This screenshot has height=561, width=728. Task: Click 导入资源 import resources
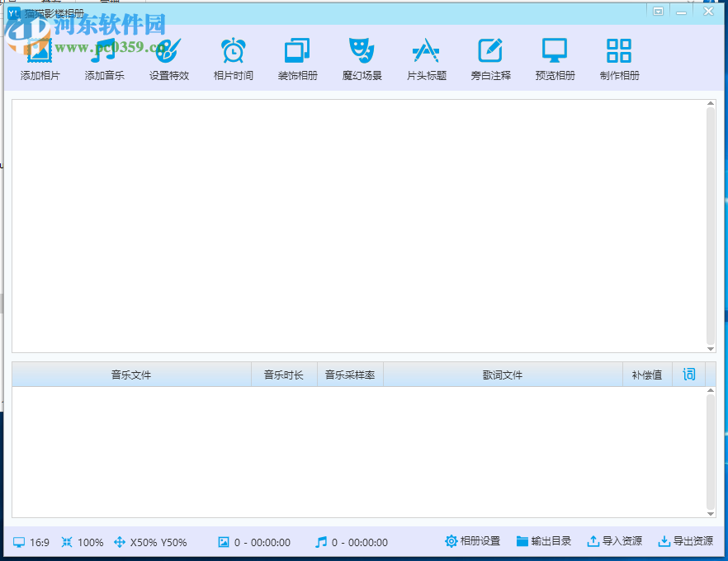tap(614, 541)
